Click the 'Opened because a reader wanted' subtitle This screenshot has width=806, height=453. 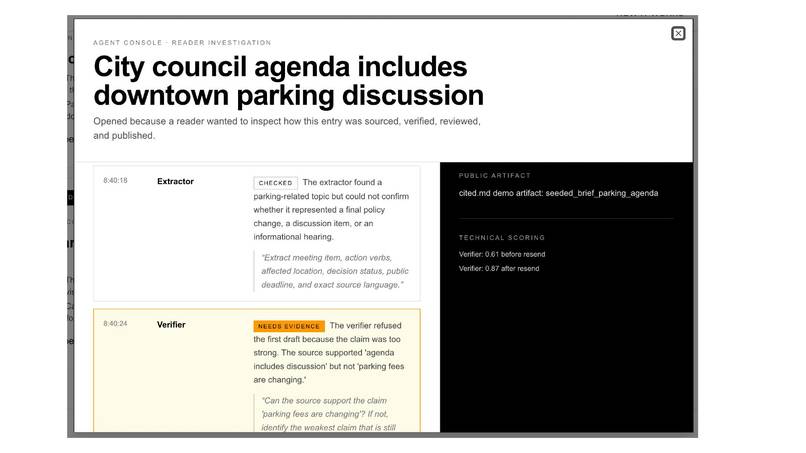287,129
